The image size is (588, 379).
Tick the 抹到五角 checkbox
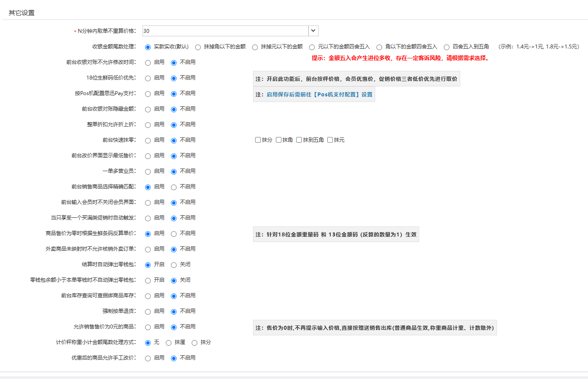coord(299,140)
